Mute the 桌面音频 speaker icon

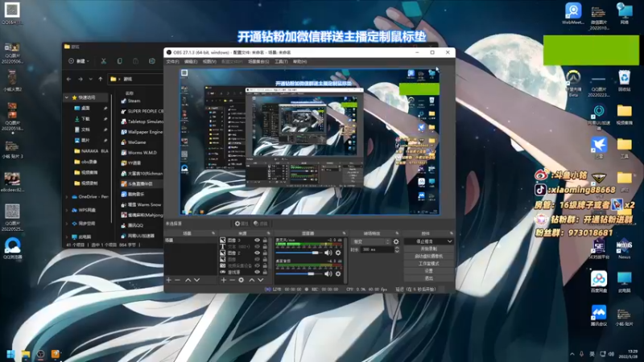coord(328,274)
